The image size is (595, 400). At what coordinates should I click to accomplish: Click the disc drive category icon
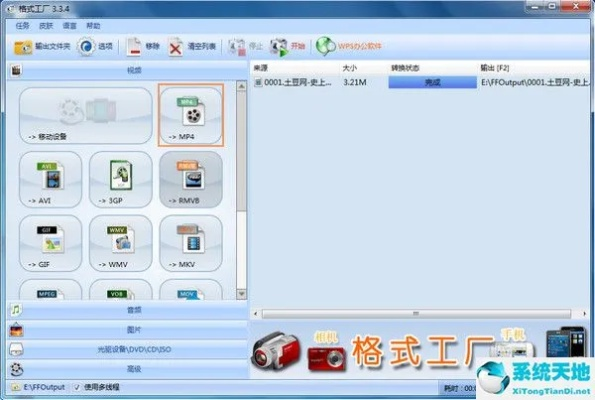point(16,349)
